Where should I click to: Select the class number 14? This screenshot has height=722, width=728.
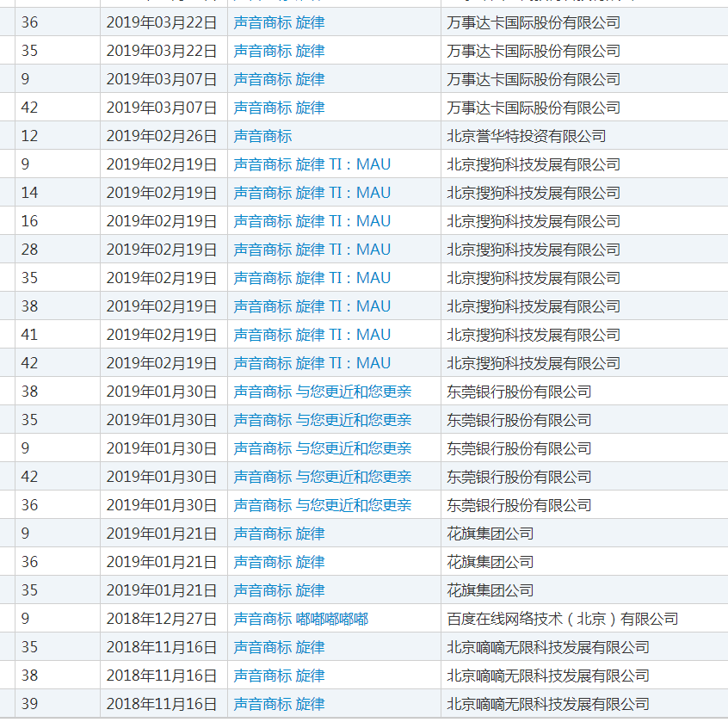pyautogui.click(x=29, y=192)
